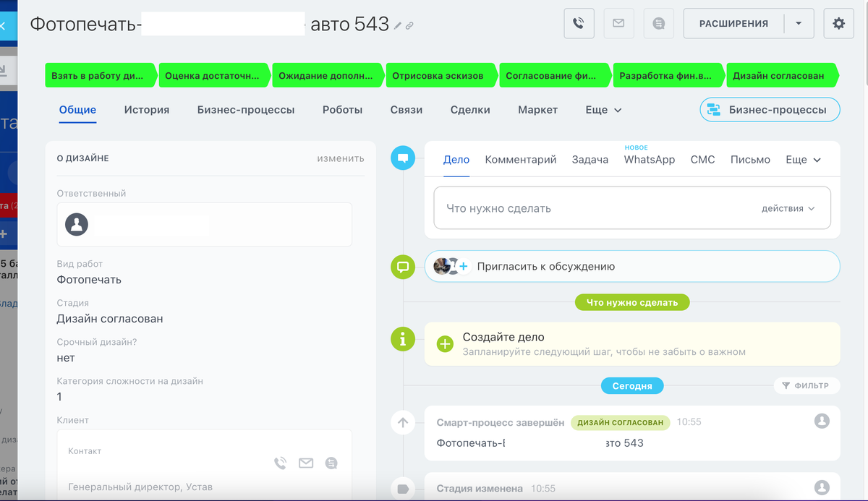Click the Ответственный person field
Screen dimensions: 868x501
click(205, 224)
